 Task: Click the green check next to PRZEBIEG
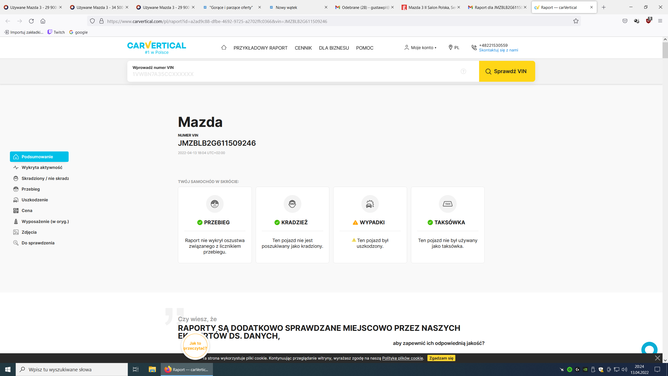tap(199, 222)
